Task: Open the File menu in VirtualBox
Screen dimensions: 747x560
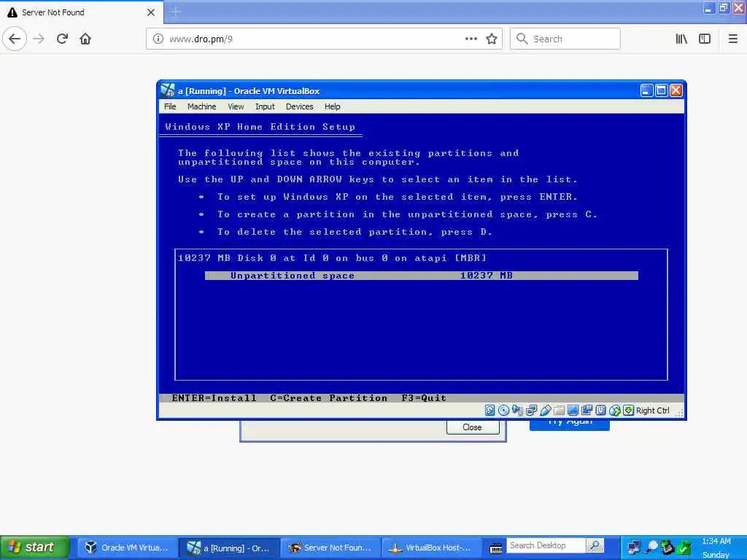Action: tap(170, 106)
